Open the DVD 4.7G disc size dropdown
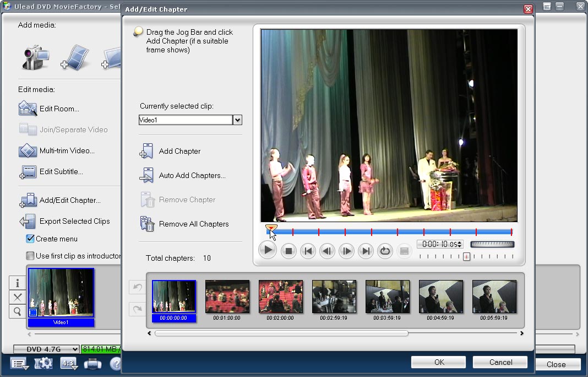 46,349
